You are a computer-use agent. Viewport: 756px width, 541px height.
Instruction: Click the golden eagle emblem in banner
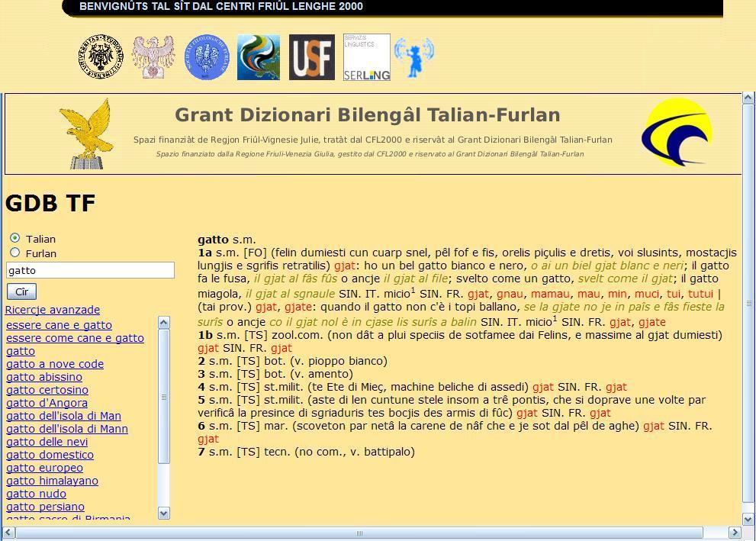tap(87, 134)
